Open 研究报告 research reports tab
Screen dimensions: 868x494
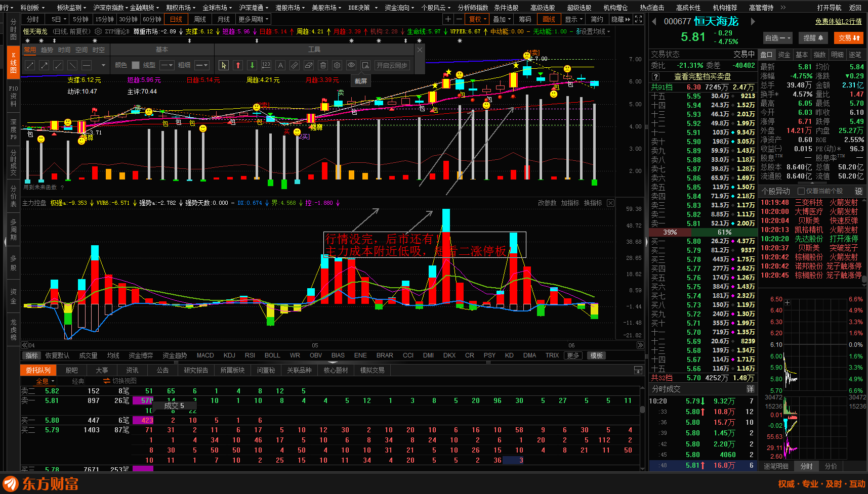196,370
